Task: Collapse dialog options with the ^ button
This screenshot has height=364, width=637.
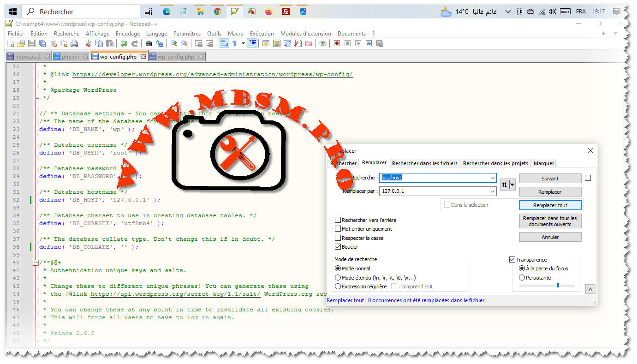Action: click(590, 289)
